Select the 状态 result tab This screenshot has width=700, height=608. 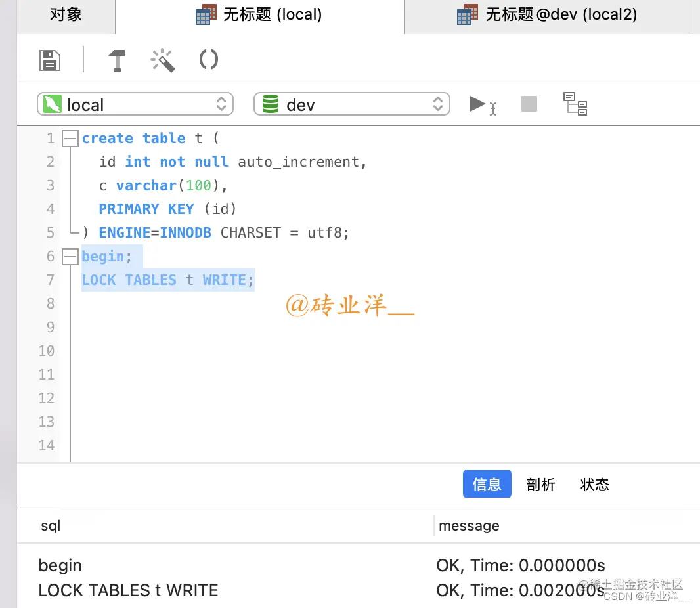point(594,485)
